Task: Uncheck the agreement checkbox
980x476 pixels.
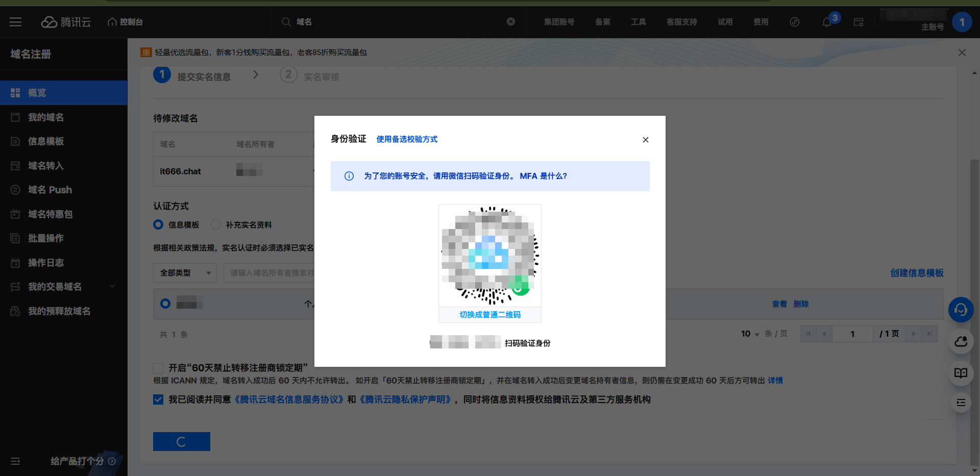Action: 158,399
